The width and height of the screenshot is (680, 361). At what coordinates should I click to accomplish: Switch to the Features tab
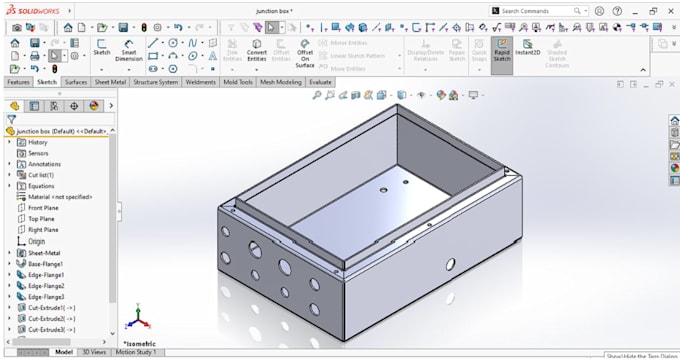click(18, 82)
